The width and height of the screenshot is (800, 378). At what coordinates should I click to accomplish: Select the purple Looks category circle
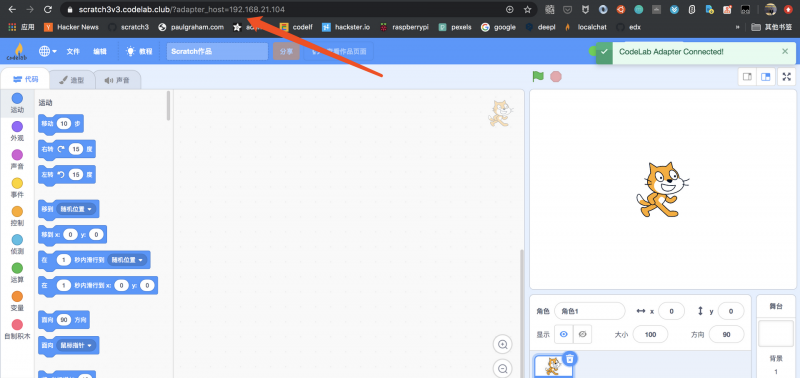click(x=17, y=127)
